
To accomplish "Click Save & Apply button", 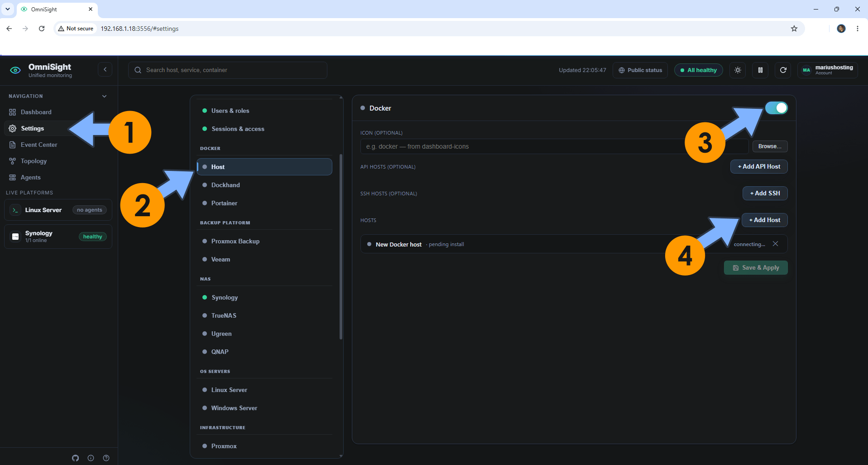I will (x=756, y=267).
